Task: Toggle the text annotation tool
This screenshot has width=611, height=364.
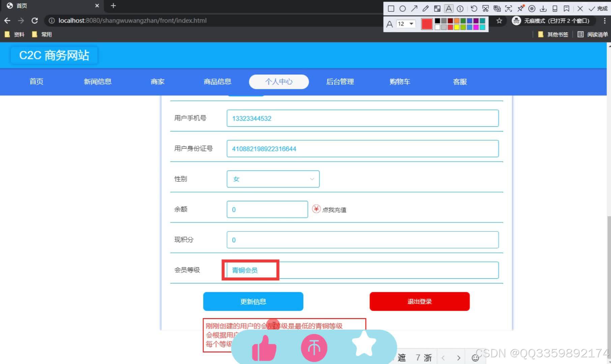Action: [449, 8]
